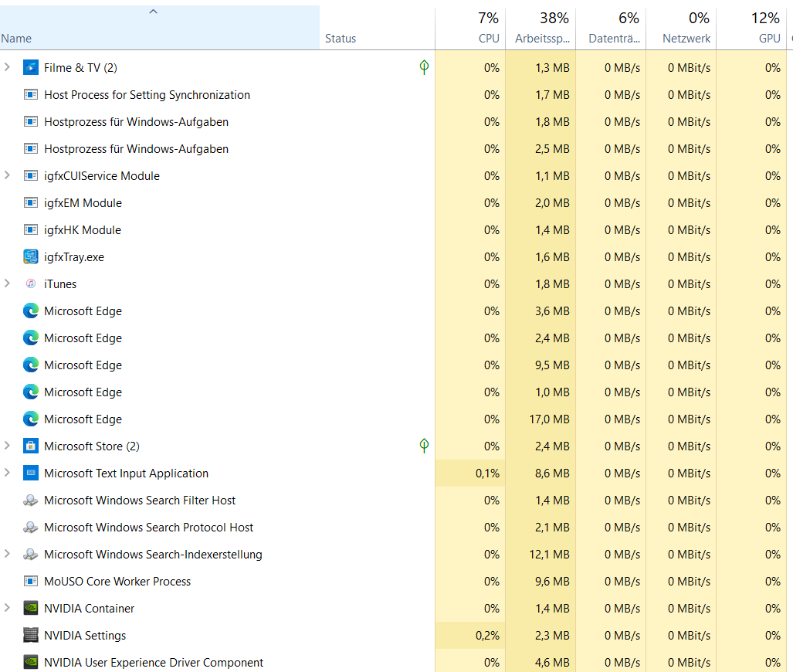Click the 4,6 MB memory value

pos(552,663)
